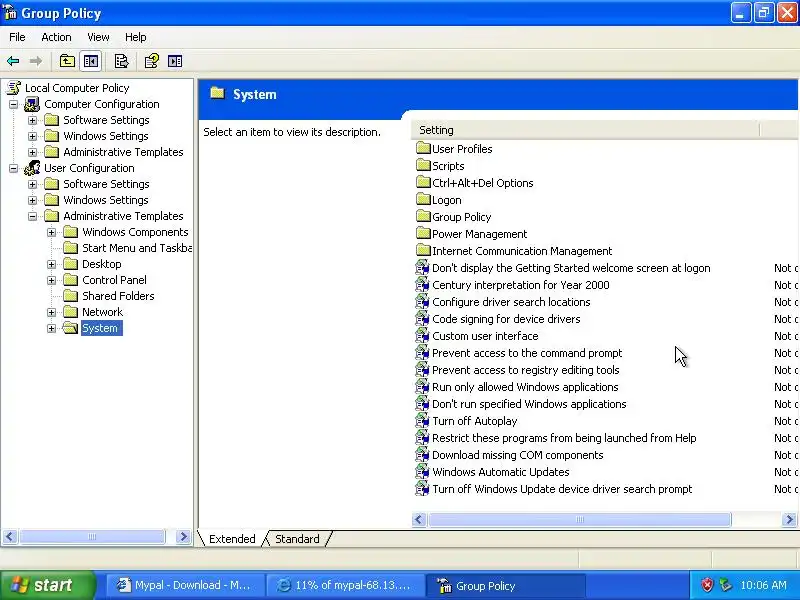This screenshot has width=800, height=600.
Task: Click the Code signing for device drivers icon
Action: (422, 318)
